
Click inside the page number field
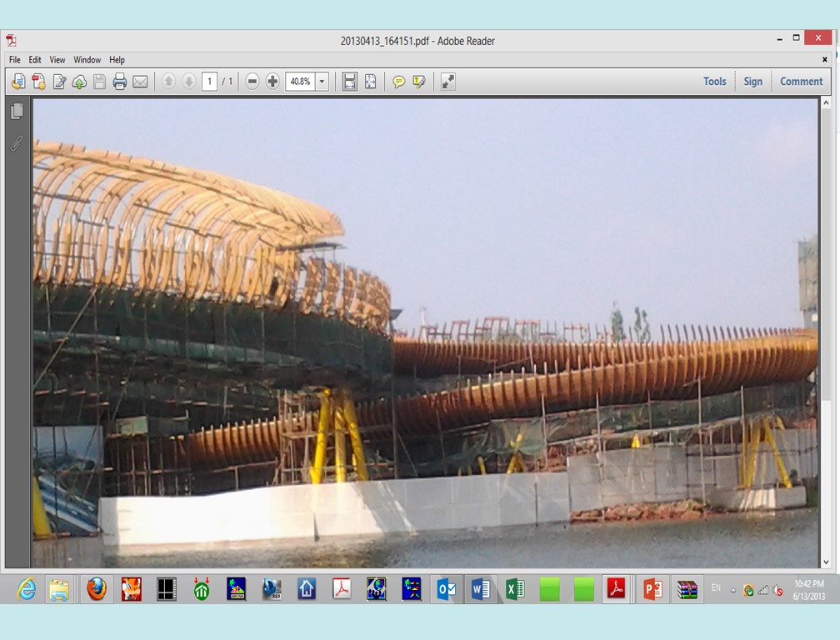click(211, 81)
